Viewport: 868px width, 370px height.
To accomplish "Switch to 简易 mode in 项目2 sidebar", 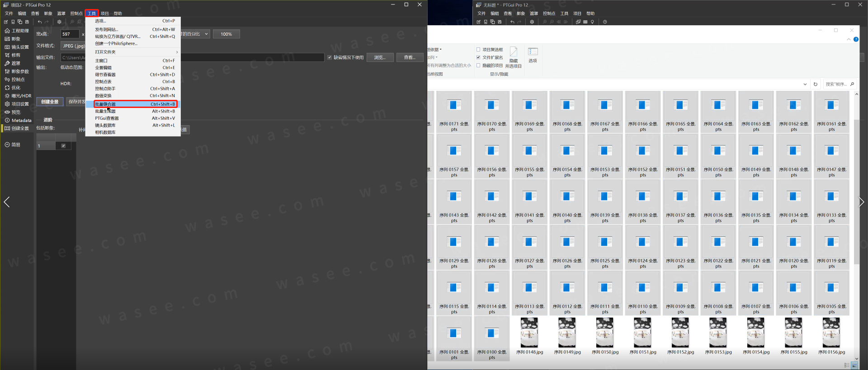I will coord(13,145).
